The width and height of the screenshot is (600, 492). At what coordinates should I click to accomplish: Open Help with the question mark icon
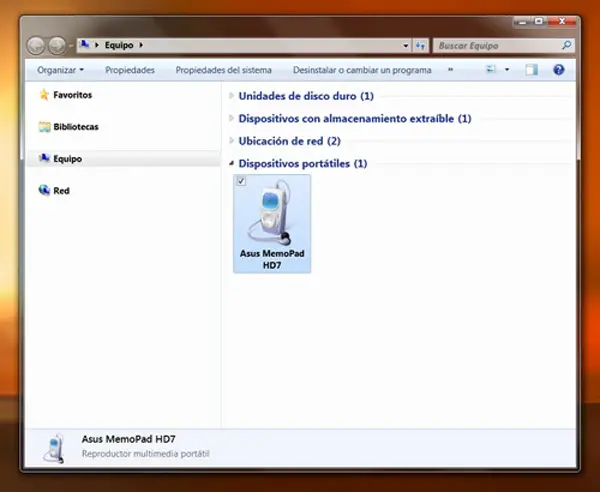(x=559, y=70)
